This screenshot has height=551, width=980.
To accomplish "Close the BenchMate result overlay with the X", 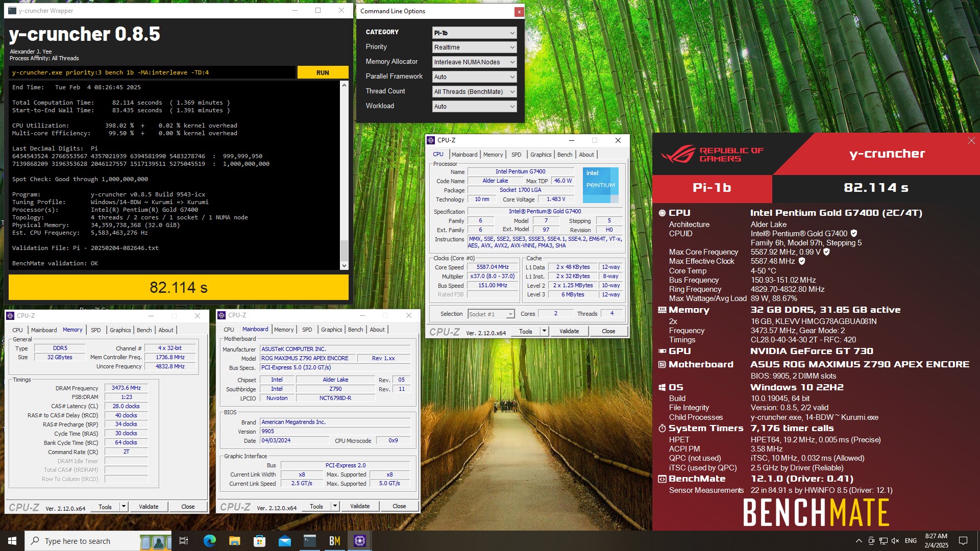I will 971,141.
